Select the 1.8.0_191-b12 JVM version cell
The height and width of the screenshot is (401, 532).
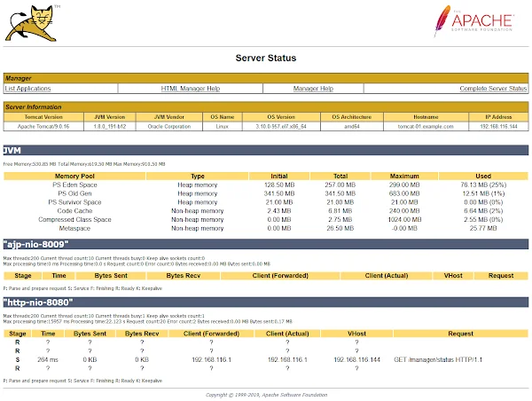point(109,126)
